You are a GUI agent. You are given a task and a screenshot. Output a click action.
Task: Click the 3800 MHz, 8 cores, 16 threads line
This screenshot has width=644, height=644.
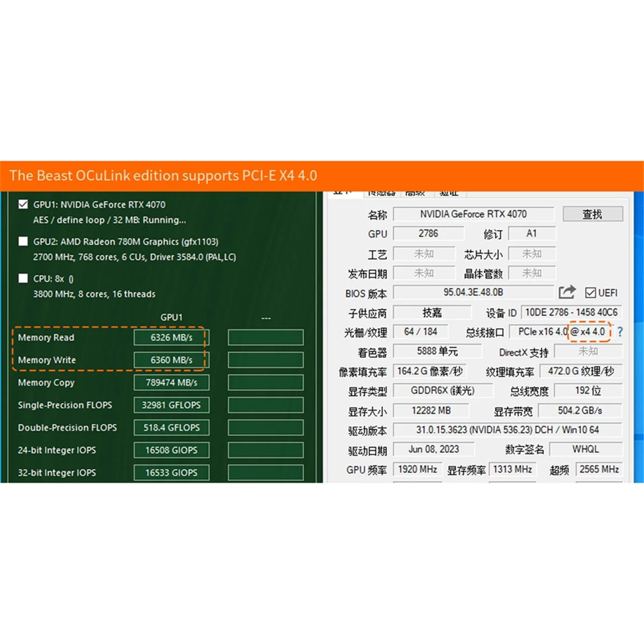94,294
